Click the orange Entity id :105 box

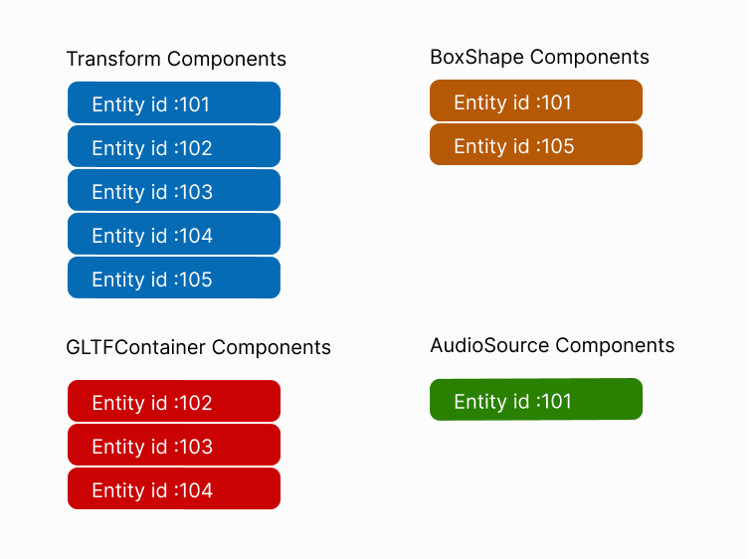(x=536, y=145)
